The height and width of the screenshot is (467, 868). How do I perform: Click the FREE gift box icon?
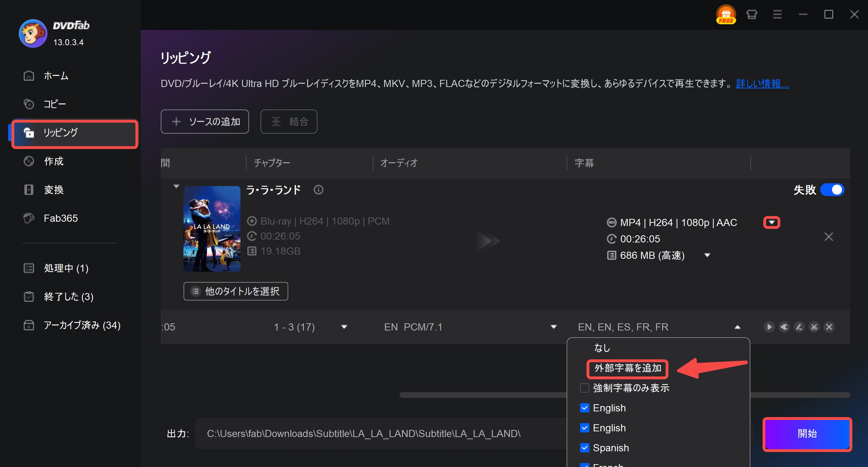tap(726, 15)
